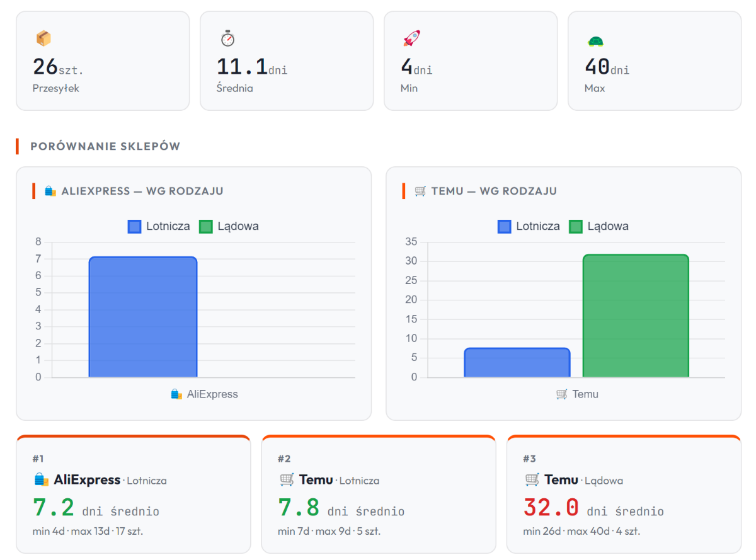Click the shopping bag icon in the AliExpress chart heading
This screenshot has width=756, height=560.
click(x=50, y=191)
